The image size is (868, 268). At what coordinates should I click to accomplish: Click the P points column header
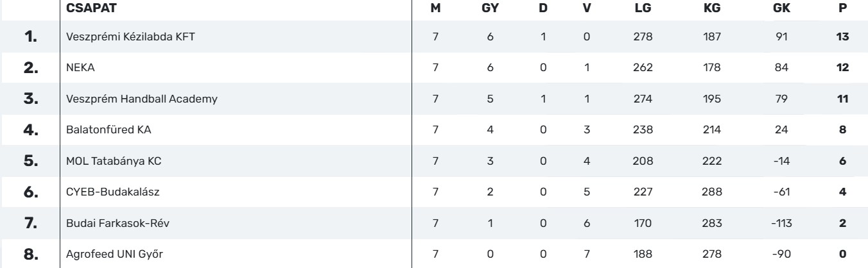(x=843, y=8)
